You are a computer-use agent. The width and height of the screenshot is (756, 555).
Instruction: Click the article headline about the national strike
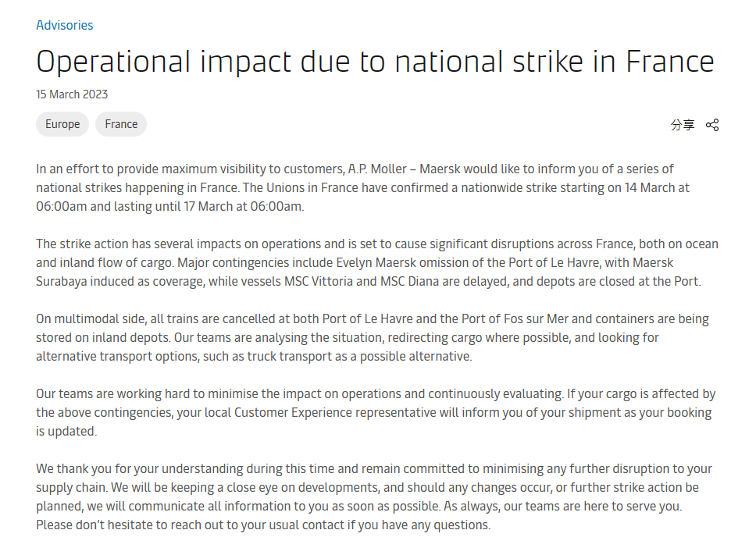[x=375, y=61]
